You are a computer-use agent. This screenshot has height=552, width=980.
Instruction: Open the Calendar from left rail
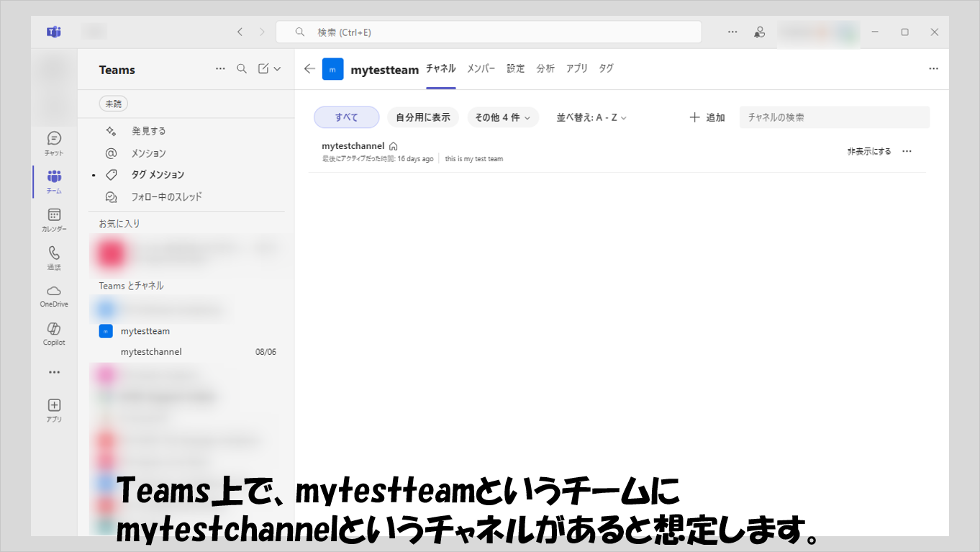click(54, 219)
